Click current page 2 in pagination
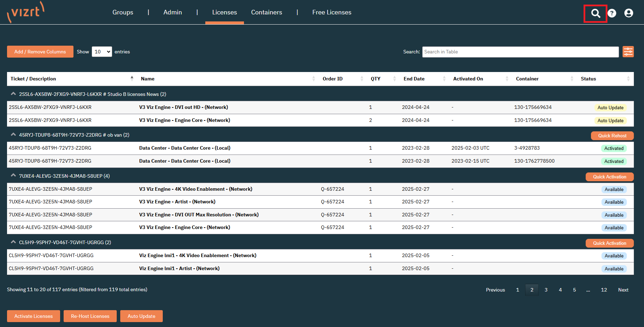This screenshot has height=327, width=644. 532,290
